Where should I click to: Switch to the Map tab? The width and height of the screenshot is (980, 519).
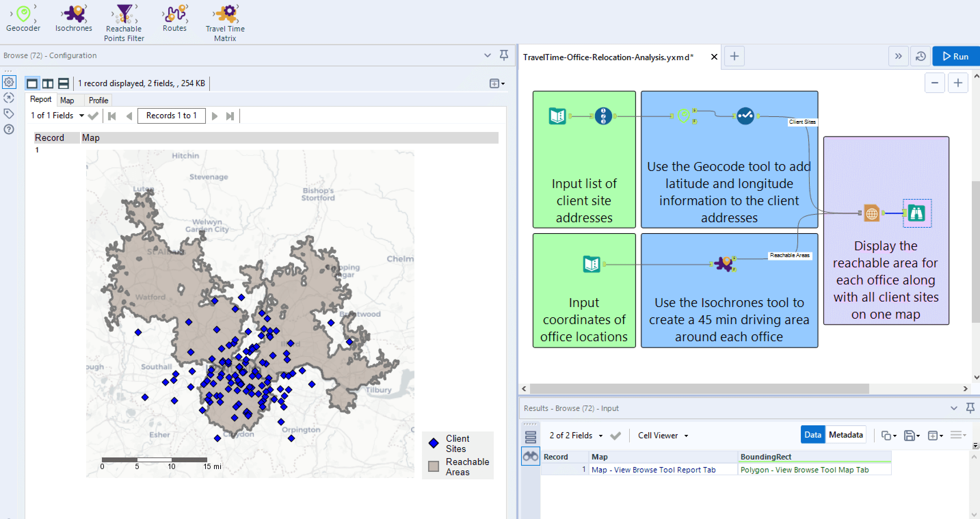coord(67,101)
